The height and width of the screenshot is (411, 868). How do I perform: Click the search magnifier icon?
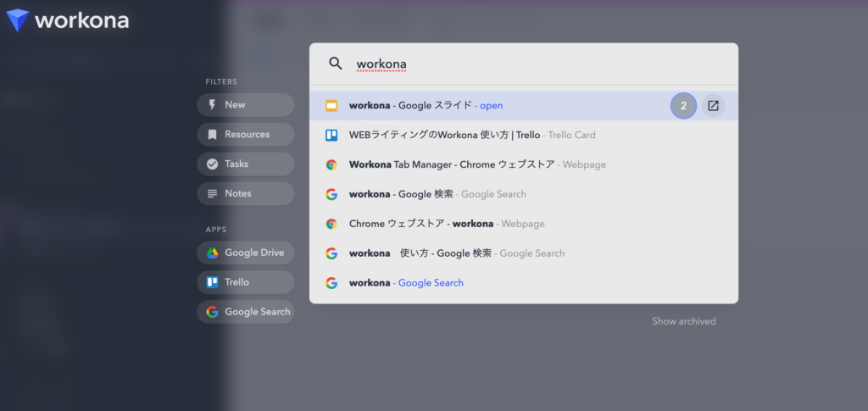[336, 63]
